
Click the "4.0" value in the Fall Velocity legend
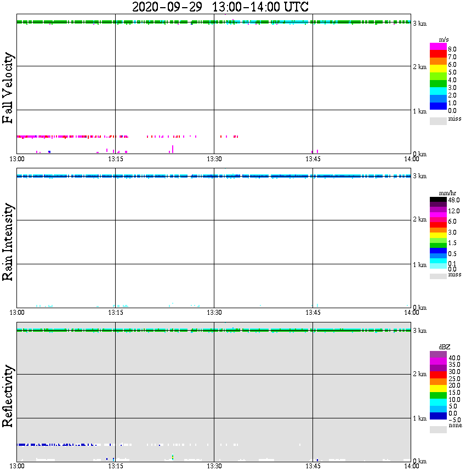(452, 80)
